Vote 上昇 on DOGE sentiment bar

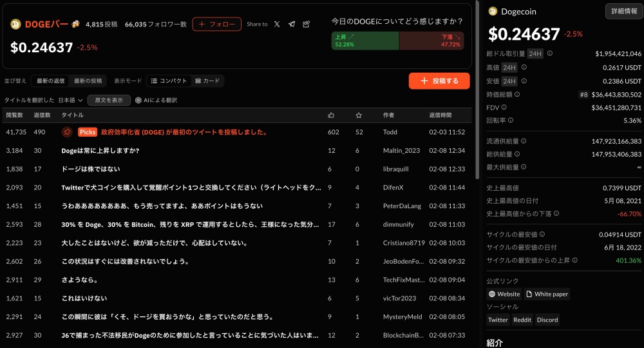365,41
